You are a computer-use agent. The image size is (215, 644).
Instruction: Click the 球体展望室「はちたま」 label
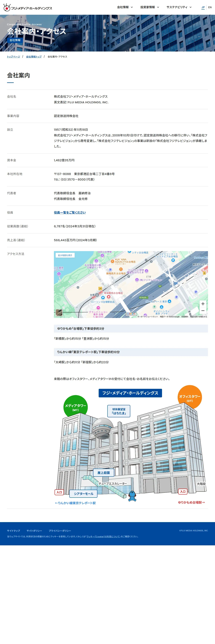coord(119,411)
